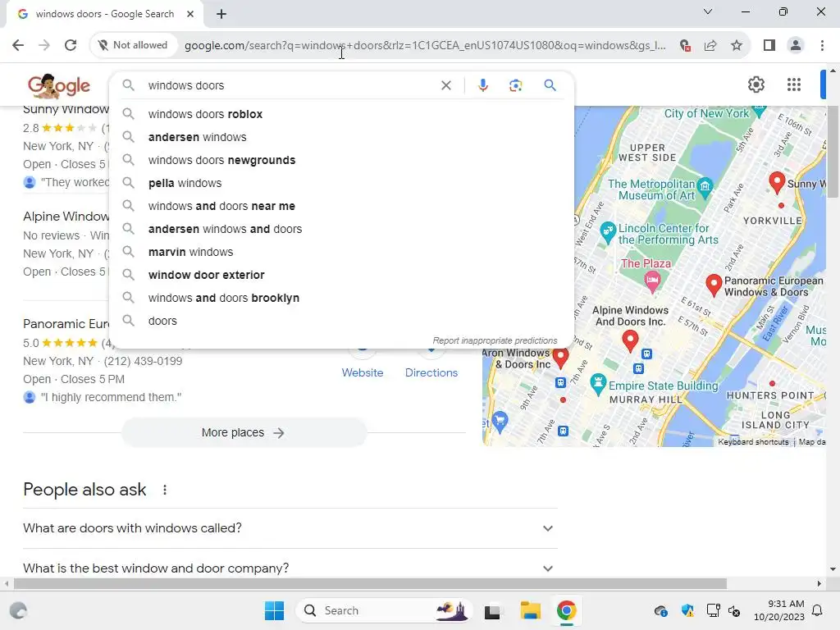Expand What is the best window and door company?
Screen dimensions: 840x630
click(290, 568)
